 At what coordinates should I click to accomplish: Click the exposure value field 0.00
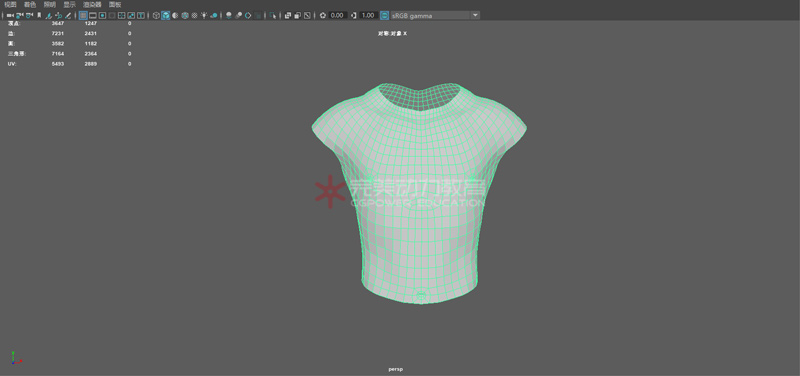(337, 15)
